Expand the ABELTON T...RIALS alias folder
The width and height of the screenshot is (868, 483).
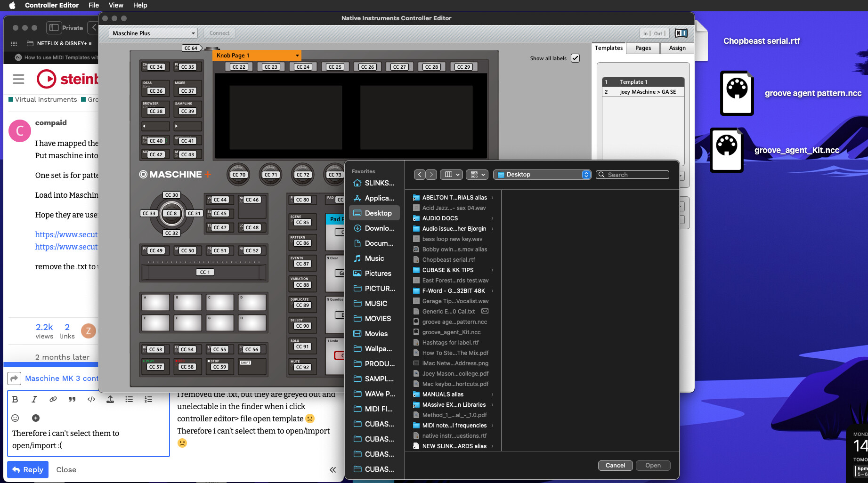(x=492, y=198)
